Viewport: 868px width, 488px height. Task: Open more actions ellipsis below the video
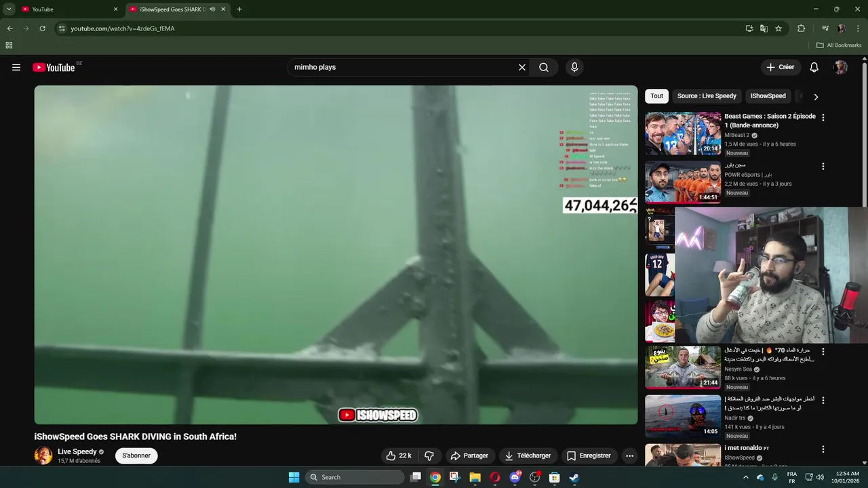tap(629, 455)
